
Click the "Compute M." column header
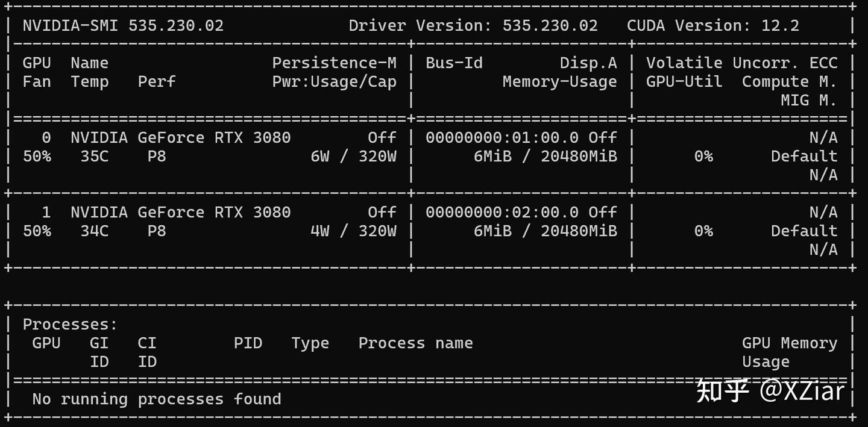[x=790, y=81]
